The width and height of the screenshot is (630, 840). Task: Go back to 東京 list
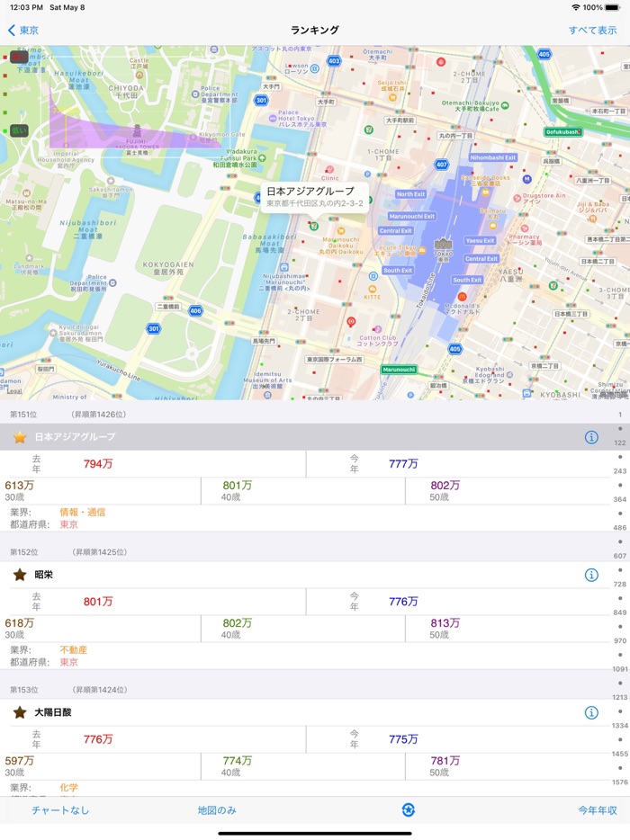(23, 31)
